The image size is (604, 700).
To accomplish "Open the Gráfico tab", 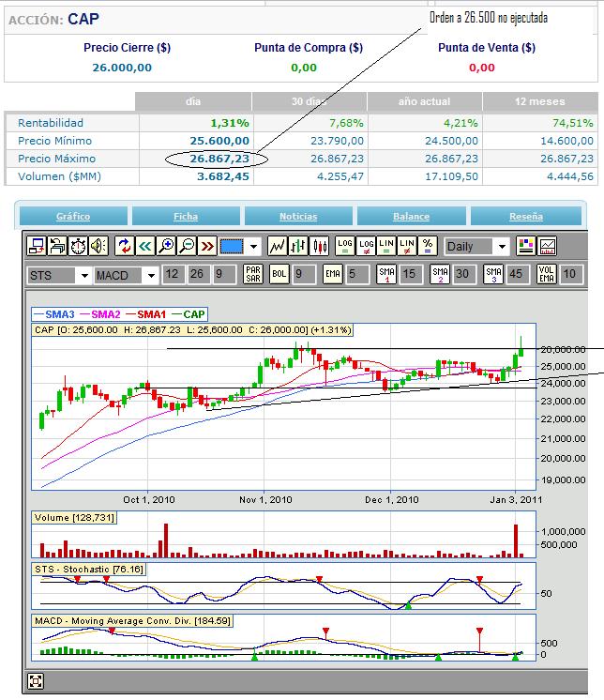I will click(73, 216).
